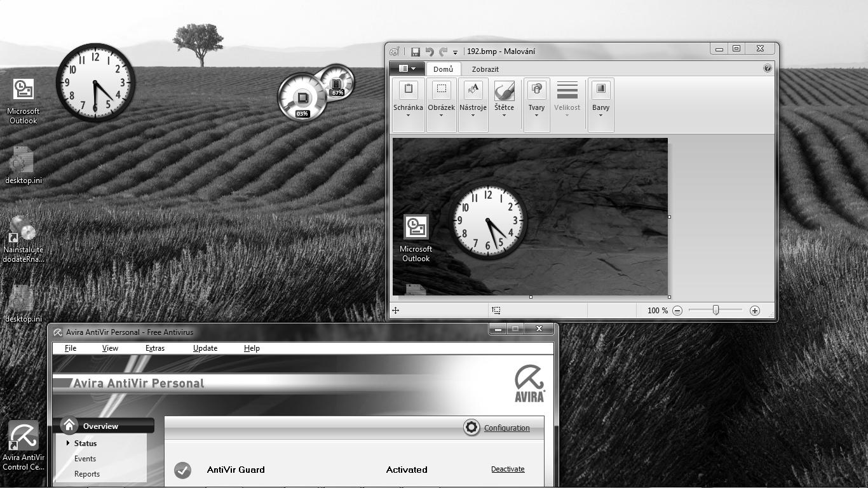Open the main Malování file menu button
Image resolution: width=868 pixels, height=488 pixels.
tap(406, 69)
